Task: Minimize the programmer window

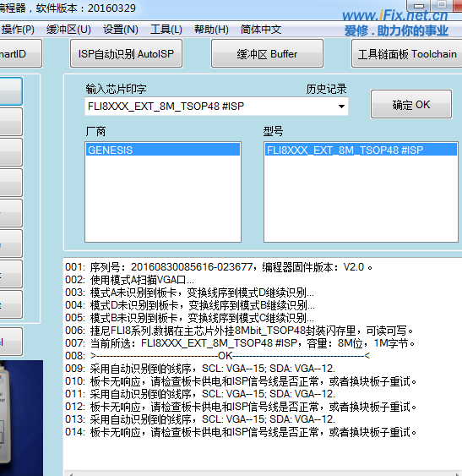Action: click(419, 5)
